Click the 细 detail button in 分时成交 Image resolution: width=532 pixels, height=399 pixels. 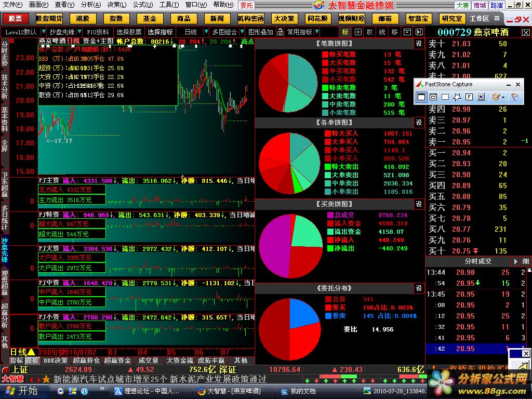[526, 261]
